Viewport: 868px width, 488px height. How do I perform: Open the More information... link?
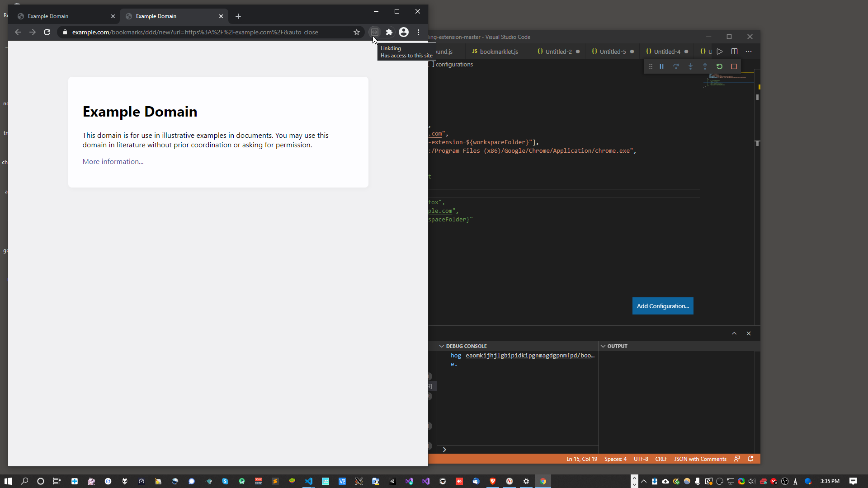113,162
